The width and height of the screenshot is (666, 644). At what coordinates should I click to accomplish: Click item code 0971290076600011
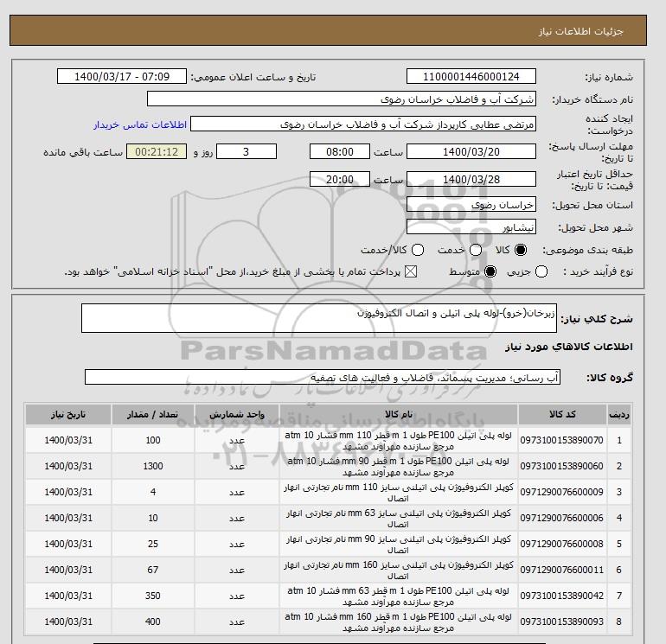(x=562, y=570)
